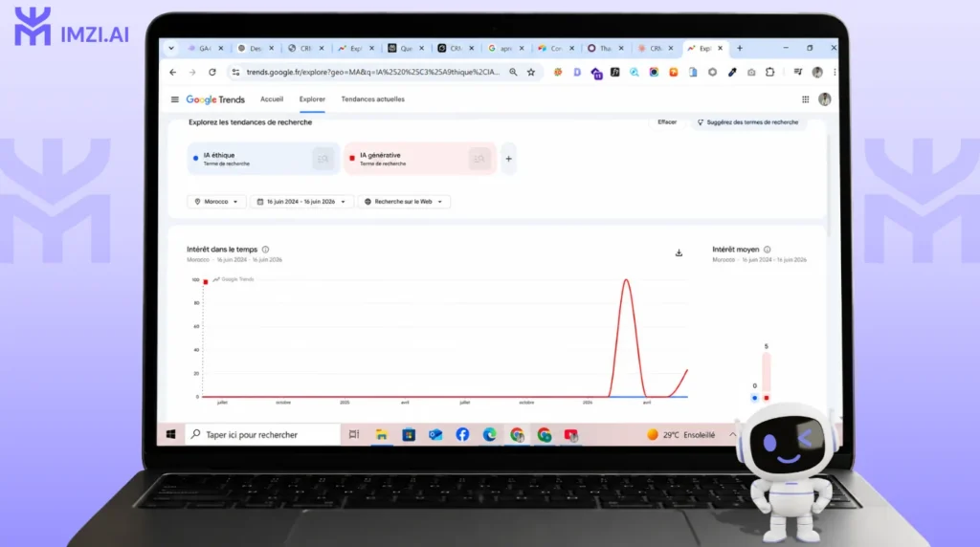
Task: Click the red average bar labeled 5
Action: (x=767, y=372)
